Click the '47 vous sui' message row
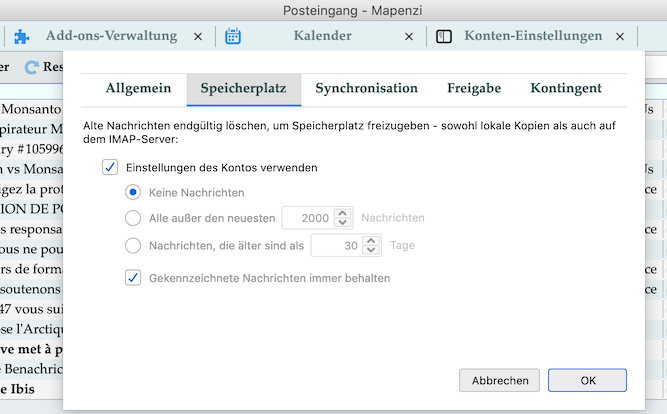The image size is (667, 414). coord(31,309)
